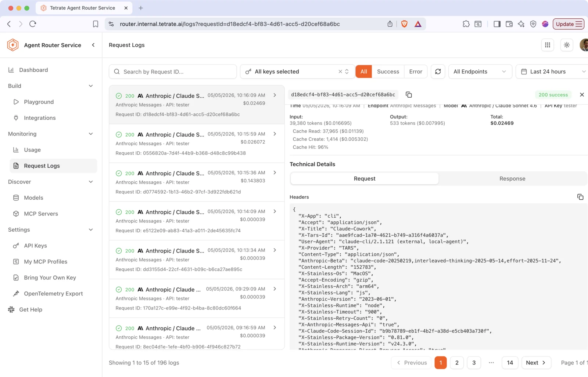Collapse the Settings section
The height and width of the screenshot is (377, 588).
pos(91,230)
